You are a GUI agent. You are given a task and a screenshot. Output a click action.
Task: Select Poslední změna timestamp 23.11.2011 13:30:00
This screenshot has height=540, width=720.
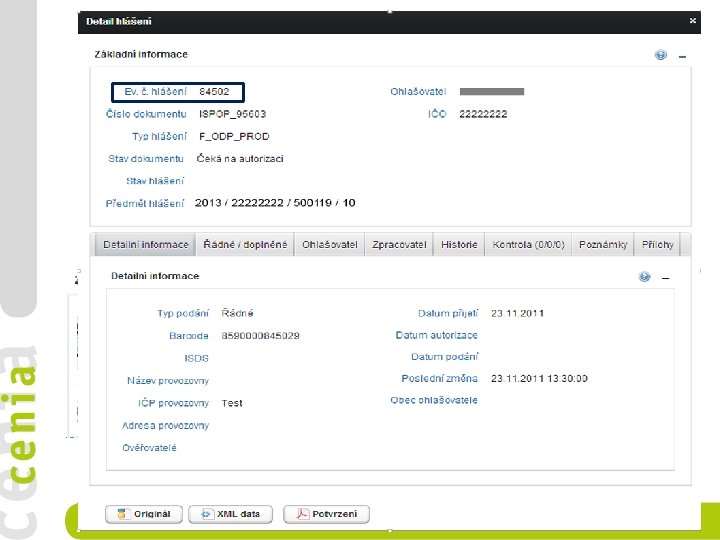(x=539, y=379)
